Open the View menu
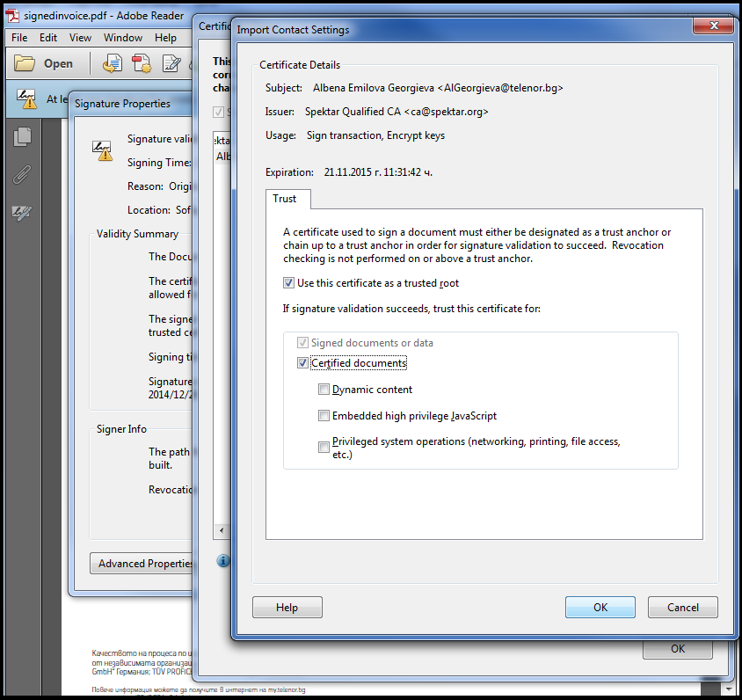The image size is (742, 700). tap(80, 38)
